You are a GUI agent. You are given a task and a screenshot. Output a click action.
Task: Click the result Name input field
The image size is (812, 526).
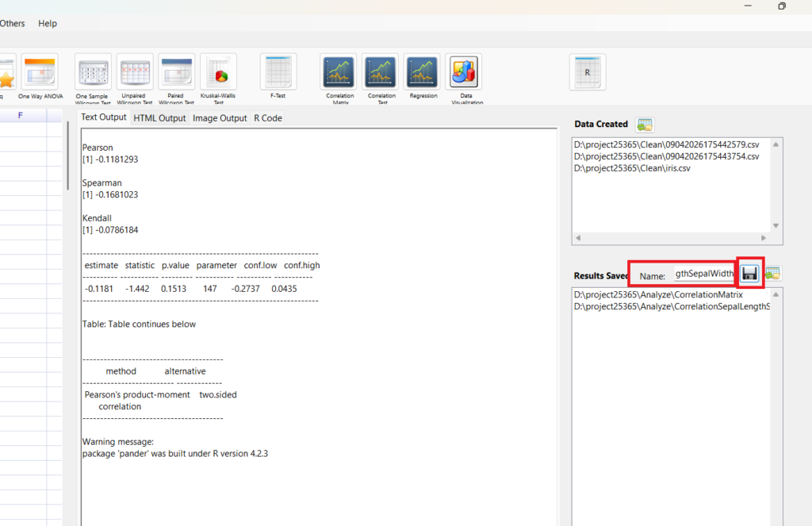point(704,275)
